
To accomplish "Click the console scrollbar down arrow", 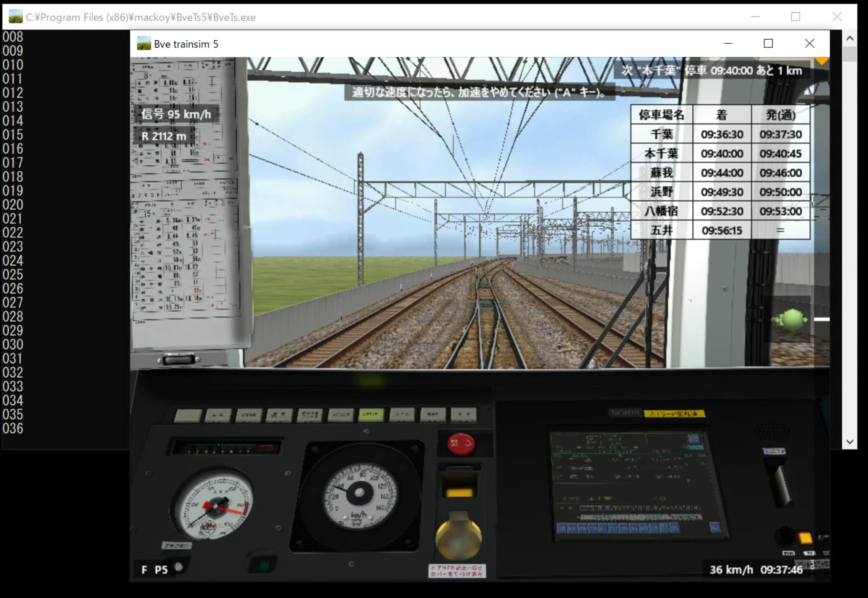I will (850, 442).
